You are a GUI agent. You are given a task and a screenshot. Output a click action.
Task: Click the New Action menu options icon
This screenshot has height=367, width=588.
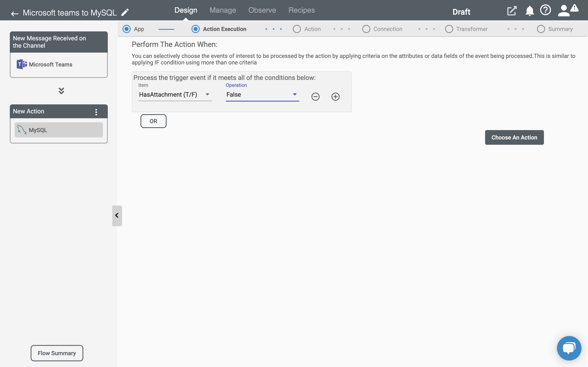[96, 111]
